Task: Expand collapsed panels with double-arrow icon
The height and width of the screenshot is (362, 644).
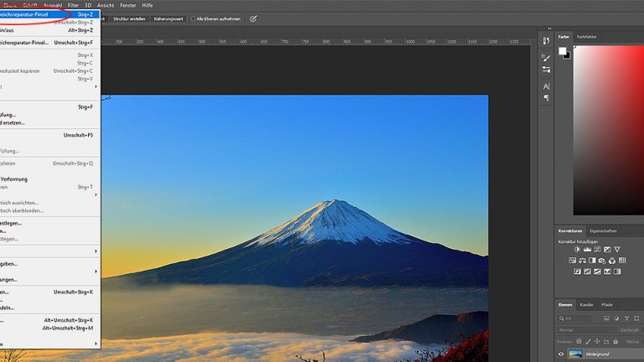Action: click(549, 28)
